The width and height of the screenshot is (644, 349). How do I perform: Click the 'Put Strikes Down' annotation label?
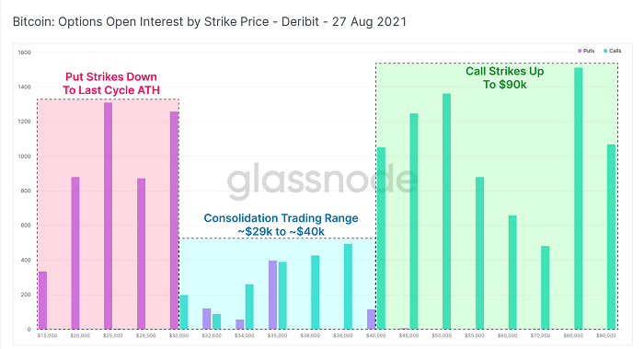111,76
